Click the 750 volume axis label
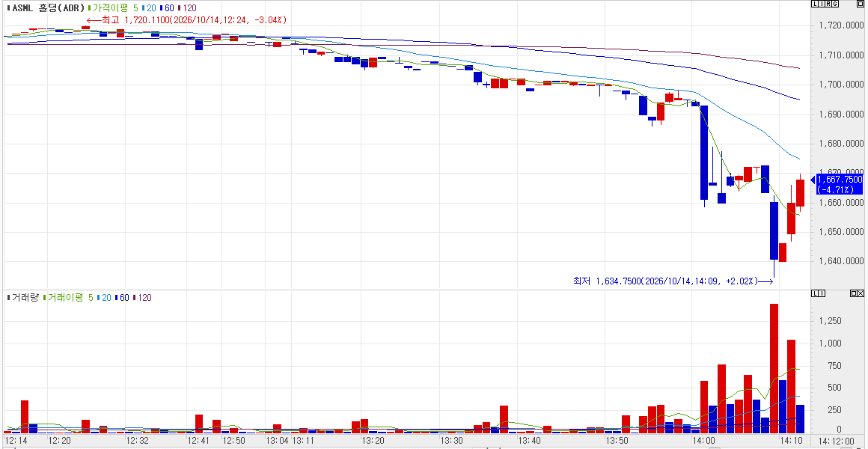The width and height of the screenshot is (868, 449). (x=835, y=365)
